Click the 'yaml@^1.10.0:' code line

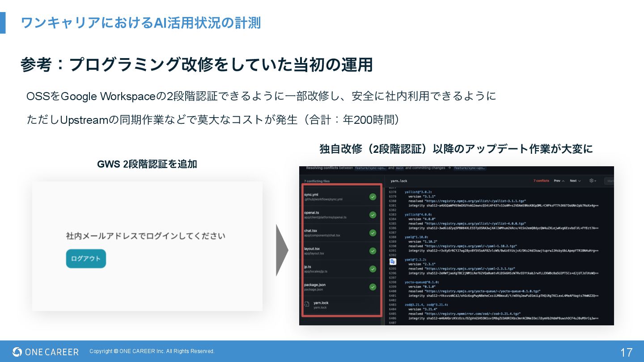[416, 237]
